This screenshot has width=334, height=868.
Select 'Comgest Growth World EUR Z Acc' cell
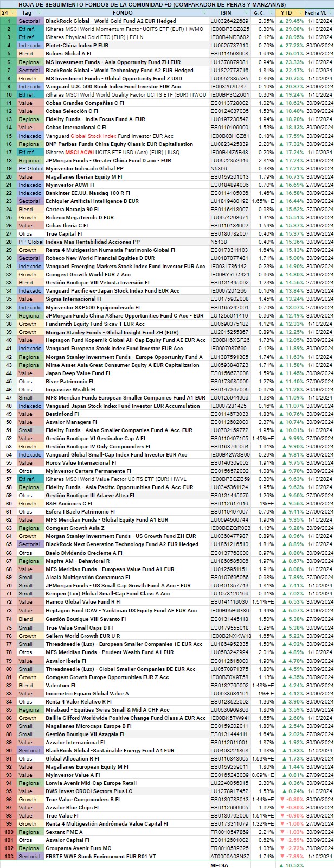point(126,274)
